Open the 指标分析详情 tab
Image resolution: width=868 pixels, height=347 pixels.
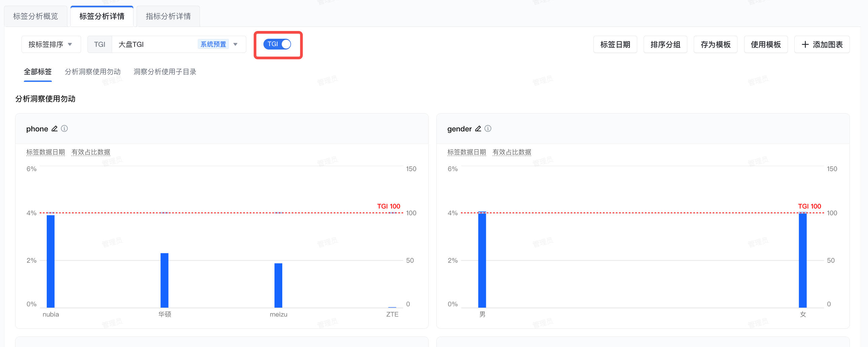click(x=168, y=16)
